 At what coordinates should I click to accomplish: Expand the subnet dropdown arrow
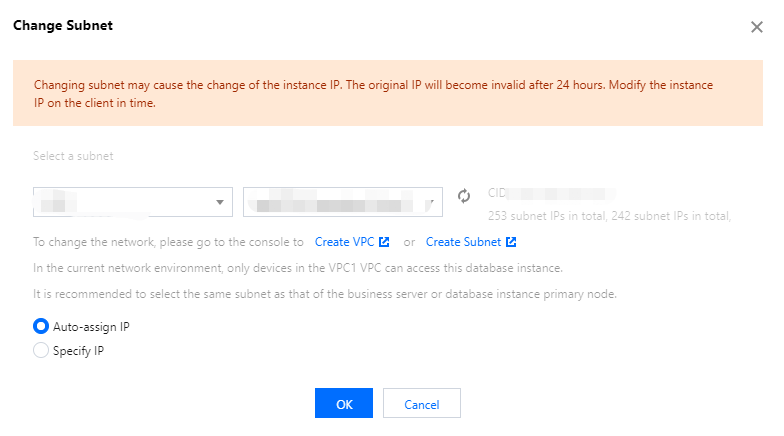[x=430, y=203]
